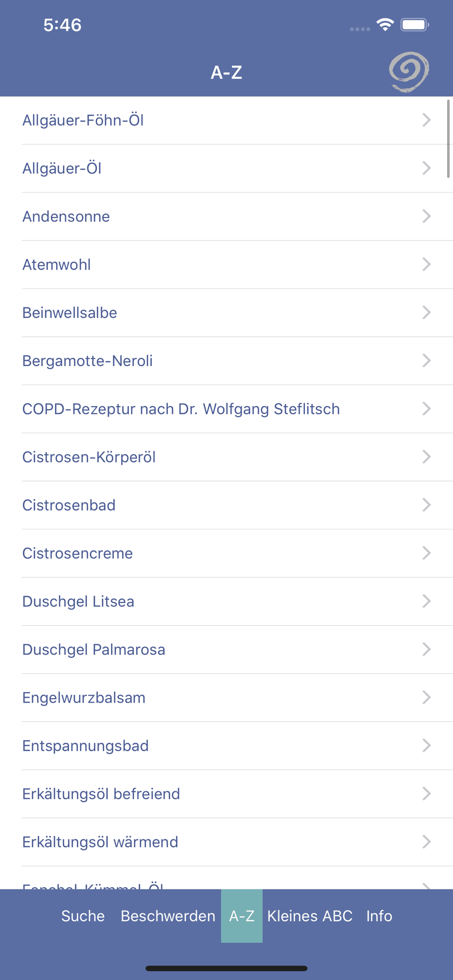
Task: Open the Allgäuer-Föhn-Öl chevron arrow
Action: (x=426, y=120)
